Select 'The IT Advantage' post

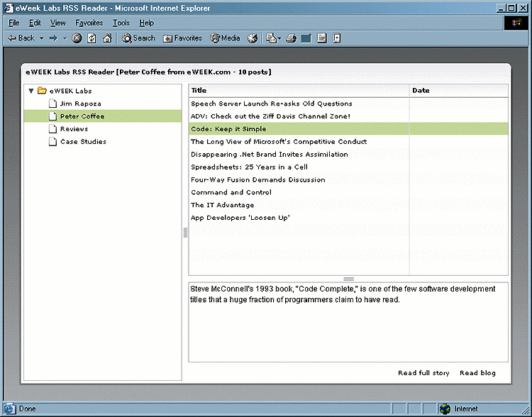(348, 205)
